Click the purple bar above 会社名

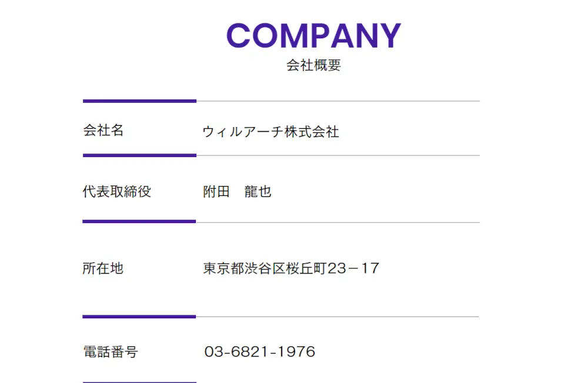click(139, 101)
